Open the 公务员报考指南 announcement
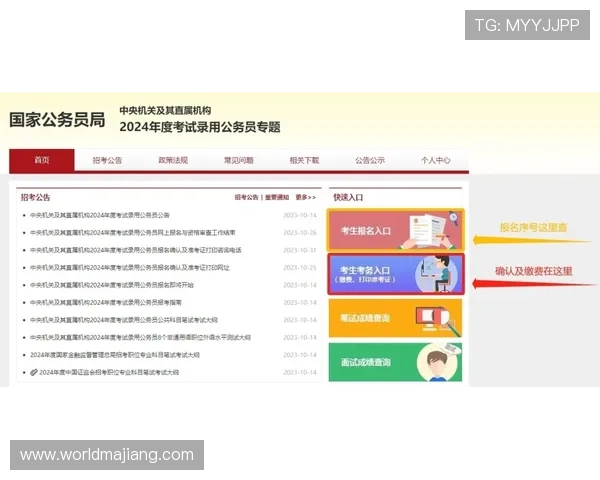 pos(106,303)
